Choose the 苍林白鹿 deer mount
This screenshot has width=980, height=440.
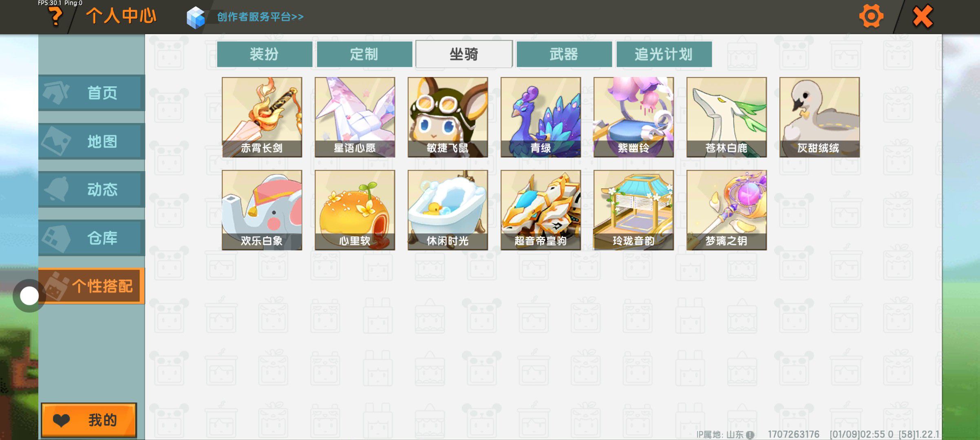pyautogui.click(x=726, y=117)
